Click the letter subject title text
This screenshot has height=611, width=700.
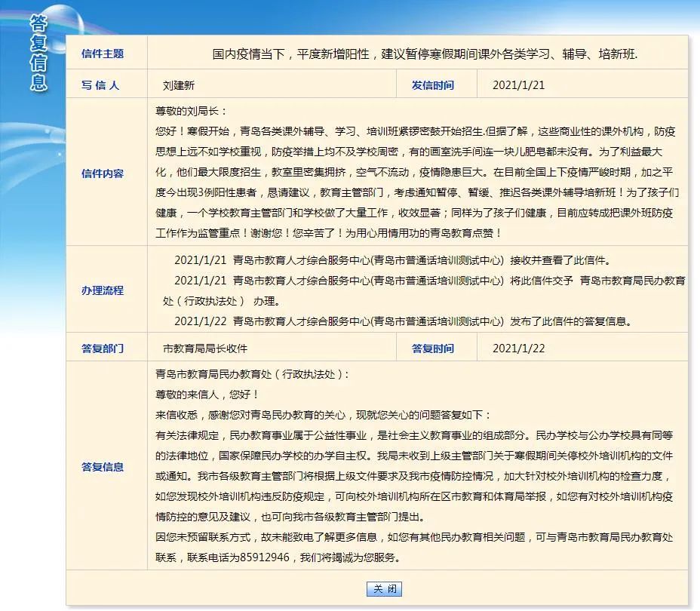tap(425, 54)
